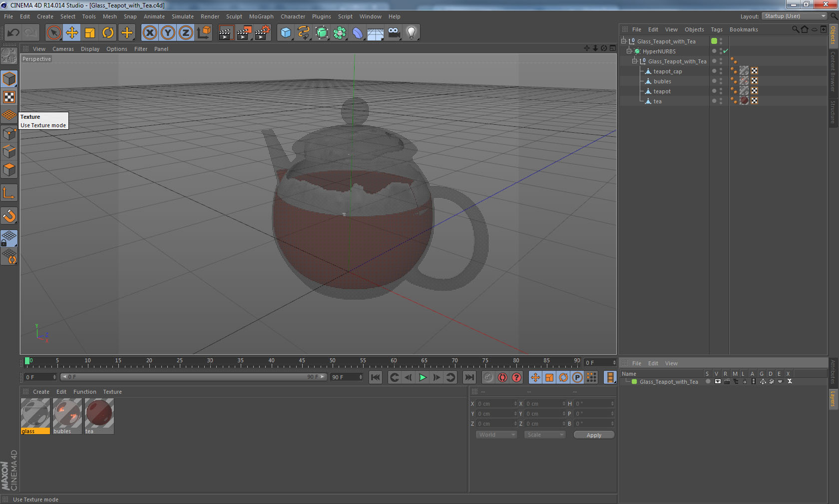Screen dimensions: 839x504
Task: Add a camera object
Action: pos(394,33)
